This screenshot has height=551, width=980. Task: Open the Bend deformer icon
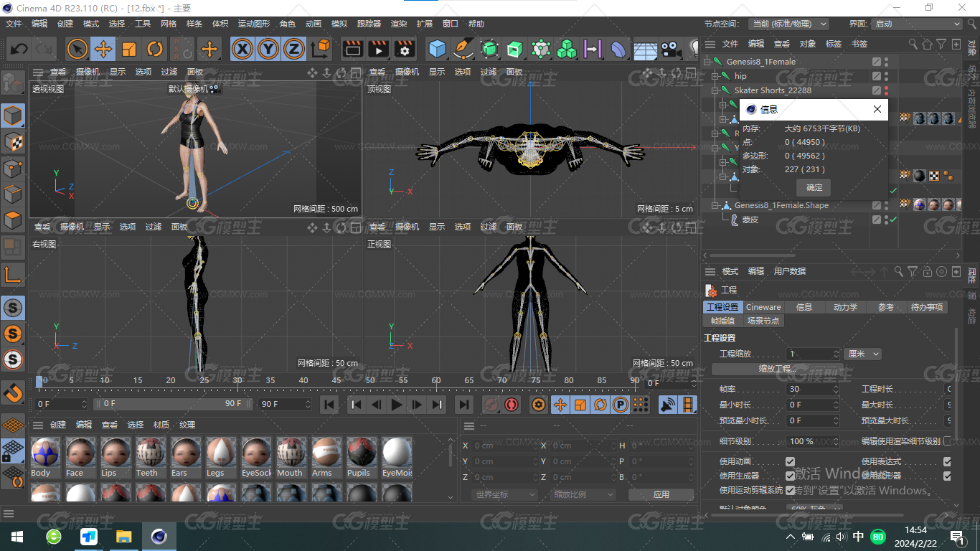coord(618,49)
